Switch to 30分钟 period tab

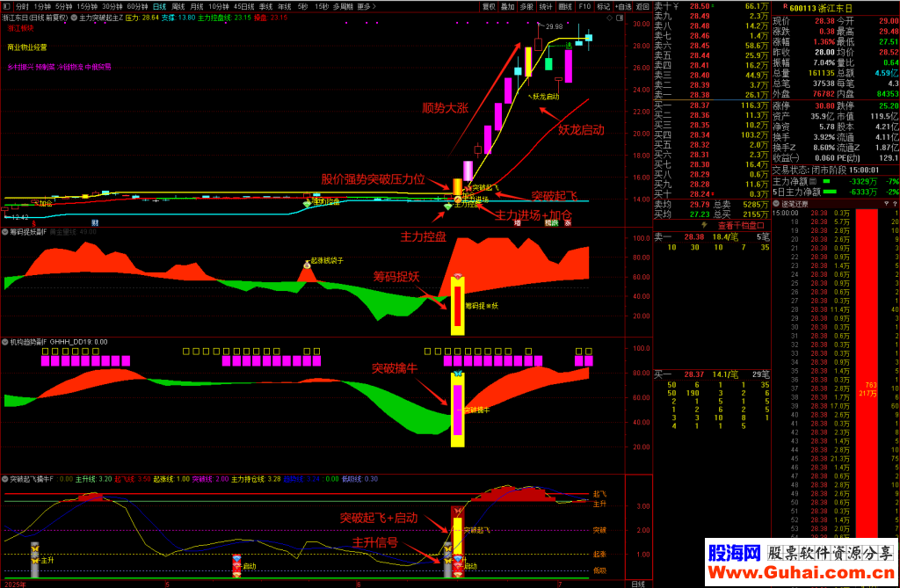(112, 6)
